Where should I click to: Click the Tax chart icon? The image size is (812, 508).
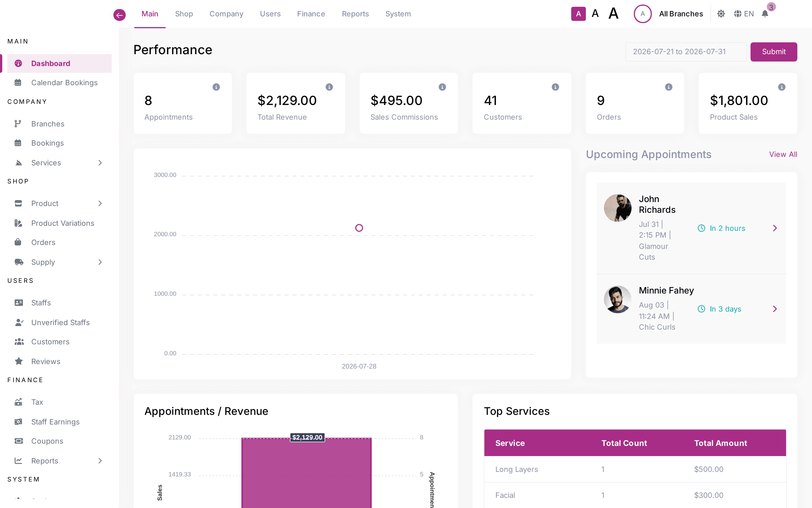coord(18,402)
